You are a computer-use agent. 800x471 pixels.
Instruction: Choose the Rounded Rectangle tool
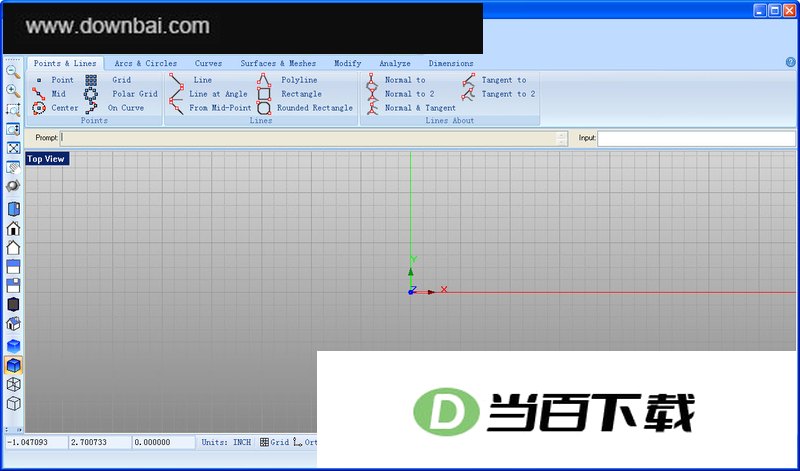305,108
